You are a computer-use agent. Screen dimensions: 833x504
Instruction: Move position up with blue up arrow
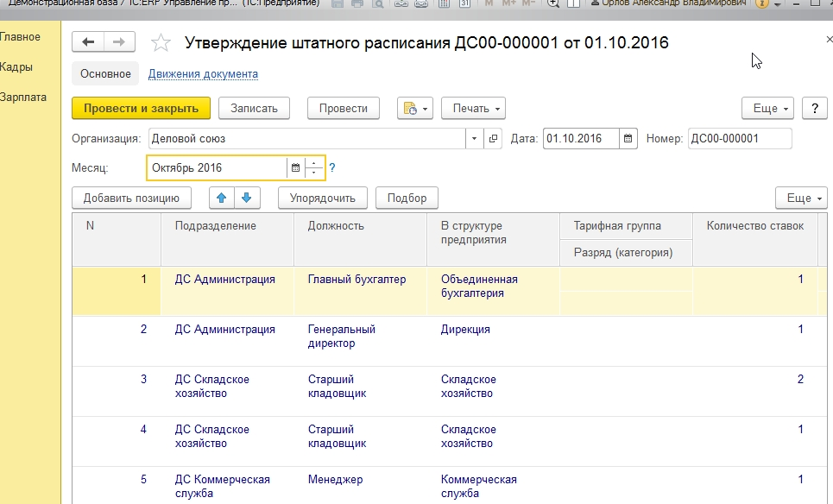coord(222,198)
